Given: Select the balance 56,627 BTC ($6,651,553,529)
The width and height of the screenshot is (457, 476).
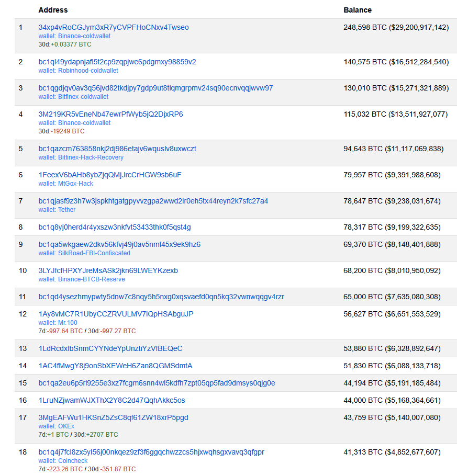Looking at the screenshot, I should [x=392, y=314].
